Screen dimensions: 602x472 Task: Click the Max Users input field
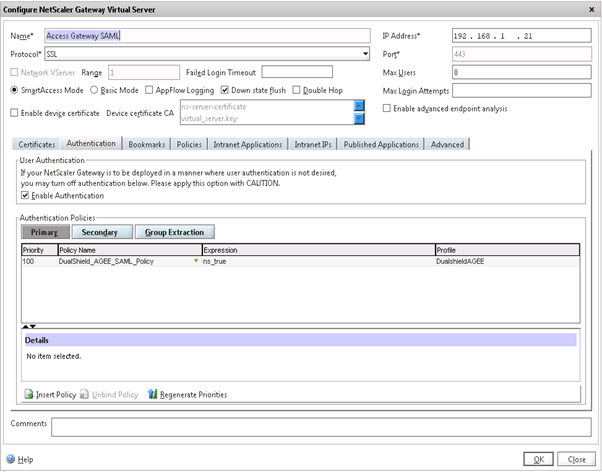[x=518, y=73]
